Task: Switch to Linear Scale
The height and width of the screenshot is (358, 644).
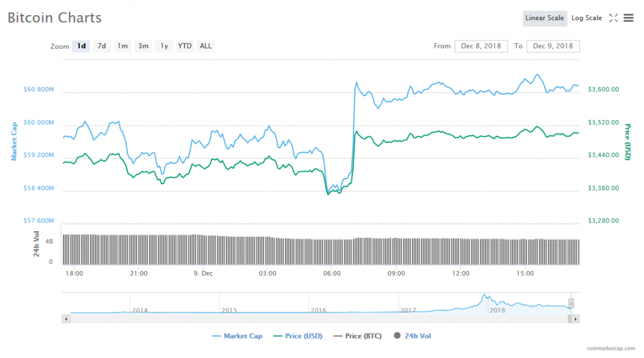Action: [545, 18]
